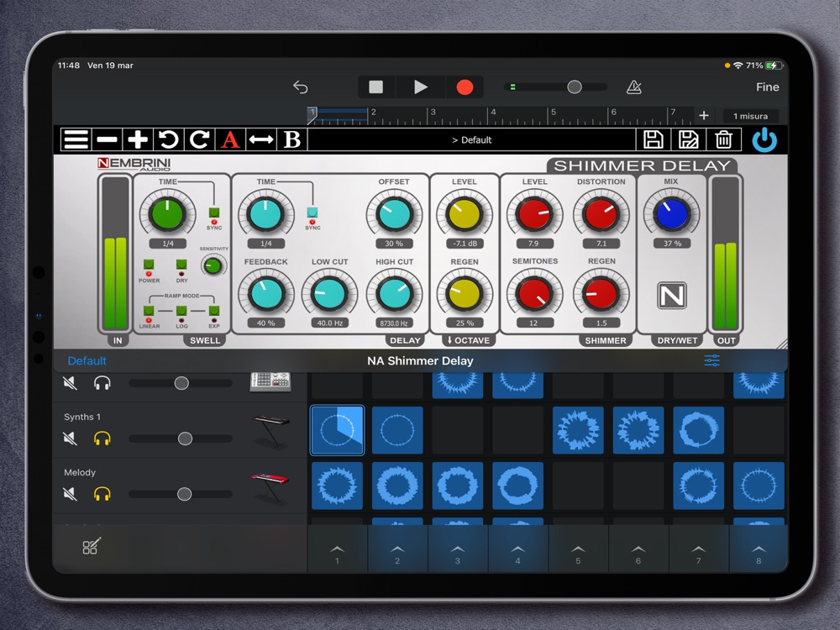
Task: Toggle the Swell Dry switch
Action: 181,264
